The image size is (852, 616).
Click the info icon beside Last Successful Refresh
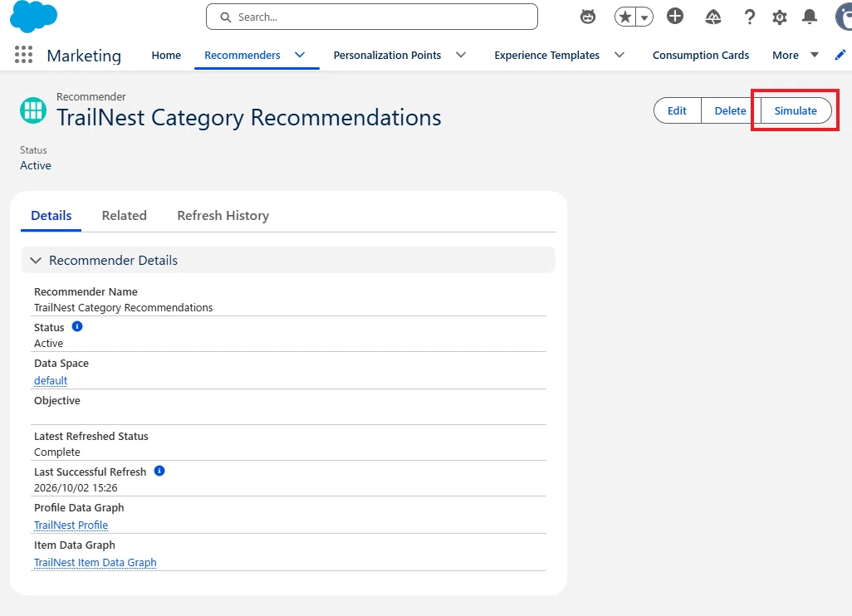159,471
